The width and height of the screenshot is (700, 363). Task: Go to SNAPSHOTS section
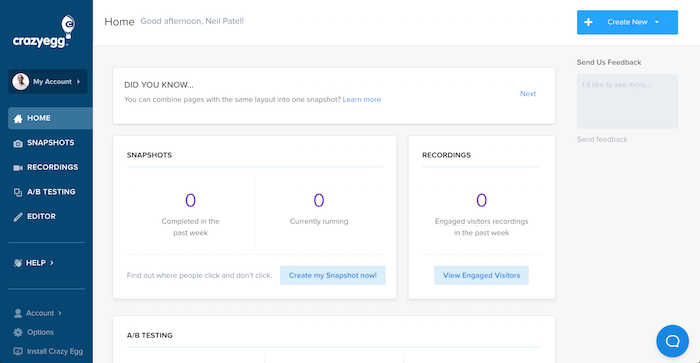50,143
